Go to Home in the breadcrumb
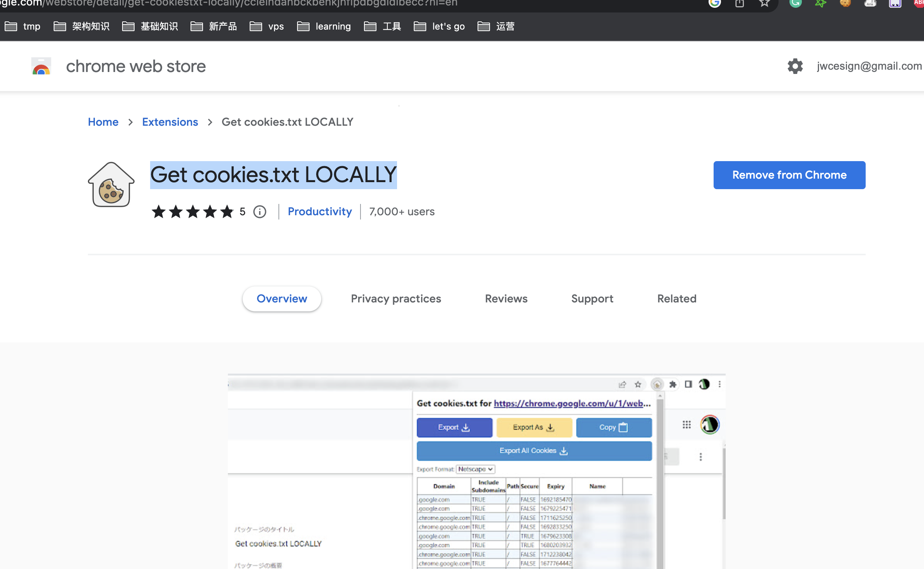 coord(103,122)
